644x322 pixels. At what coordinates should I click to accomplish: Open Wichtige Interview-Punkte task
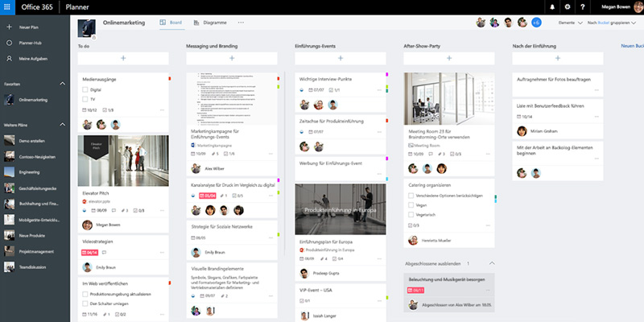pyautogui.click(x=325, y=79)
